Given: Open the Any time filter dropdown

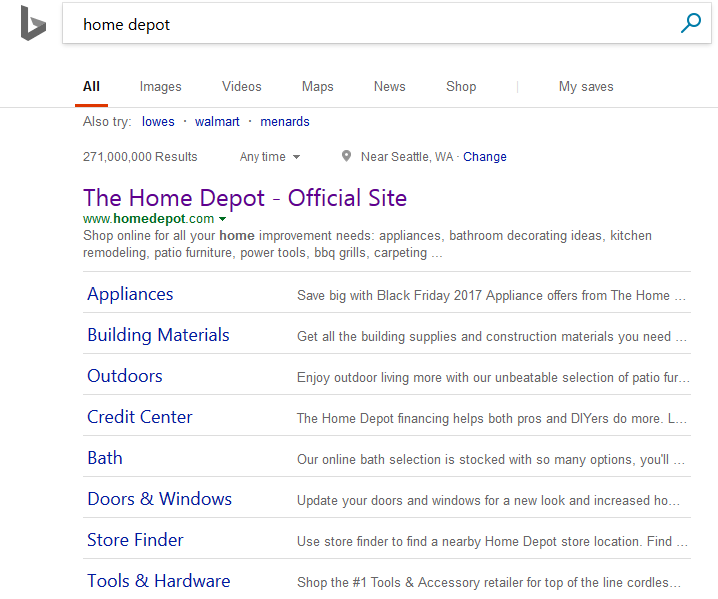Looking at the screenshot, I should coord(269,157).
